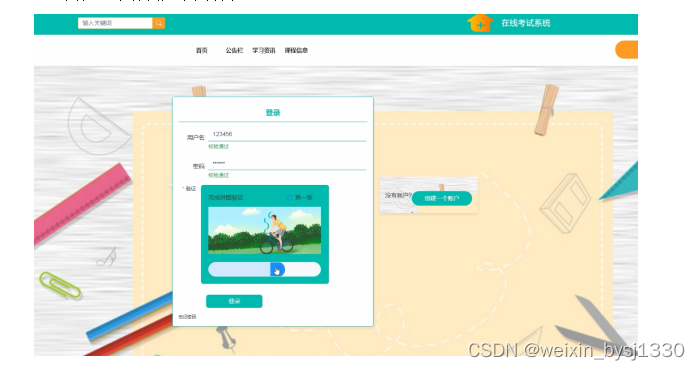This screenshot has width=700, height=370.
Task: Focus the keyword search input field
Action: click(115, 23)
